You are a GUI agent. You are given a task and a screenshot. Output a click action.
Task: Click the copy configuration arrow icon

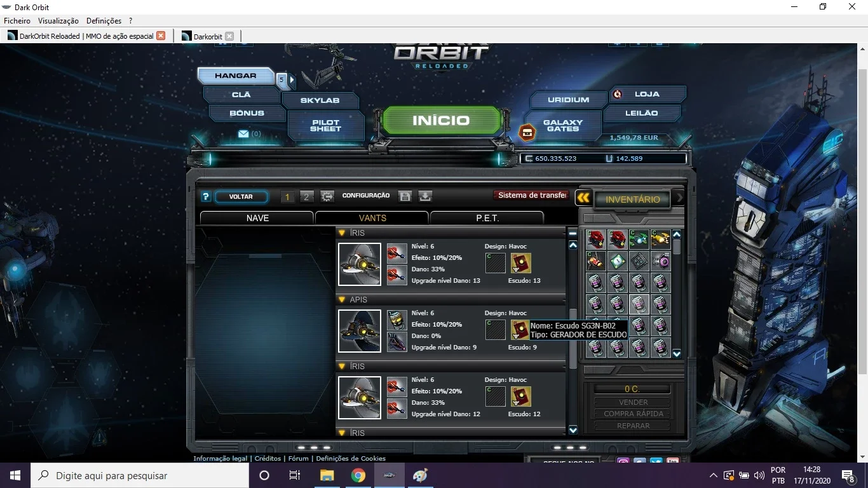coord(327,196)
